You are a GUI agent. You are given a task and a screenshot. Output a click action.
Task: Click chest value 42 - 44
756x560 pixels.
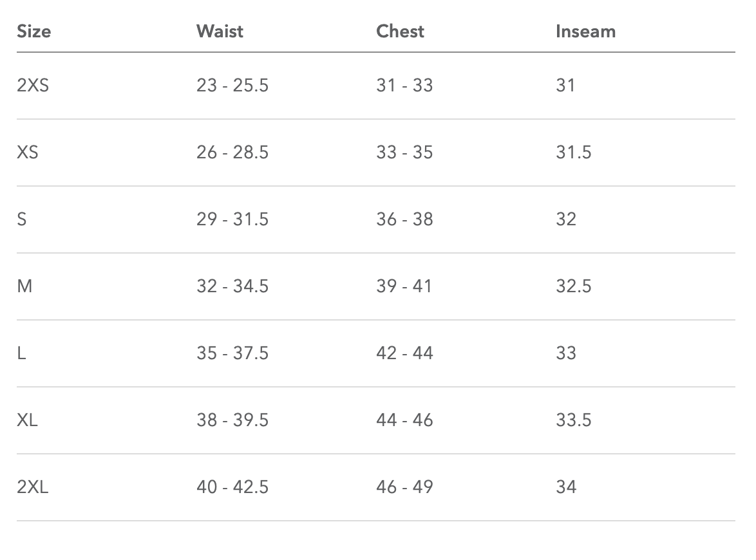click(404, 353)
